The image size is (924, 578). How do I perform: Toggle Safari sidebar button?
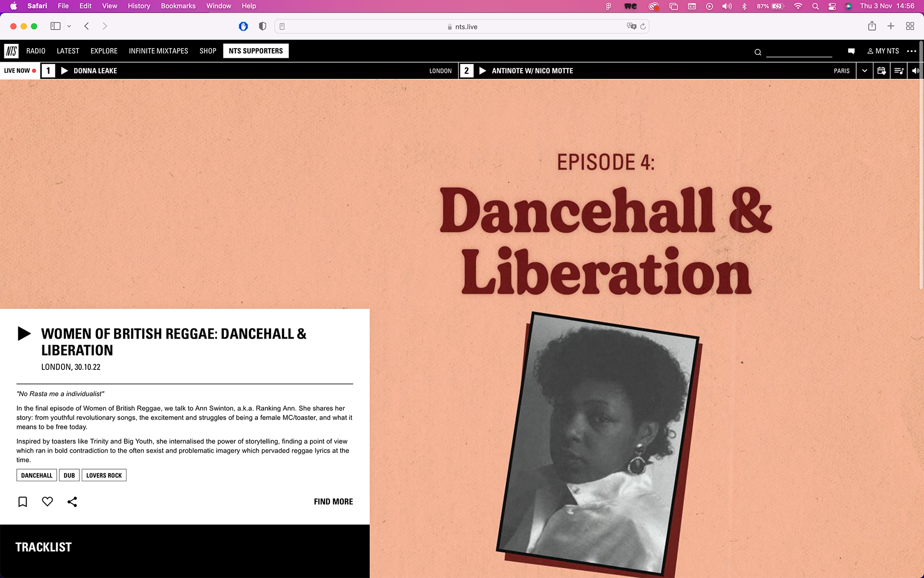click(x=55, y=26)
